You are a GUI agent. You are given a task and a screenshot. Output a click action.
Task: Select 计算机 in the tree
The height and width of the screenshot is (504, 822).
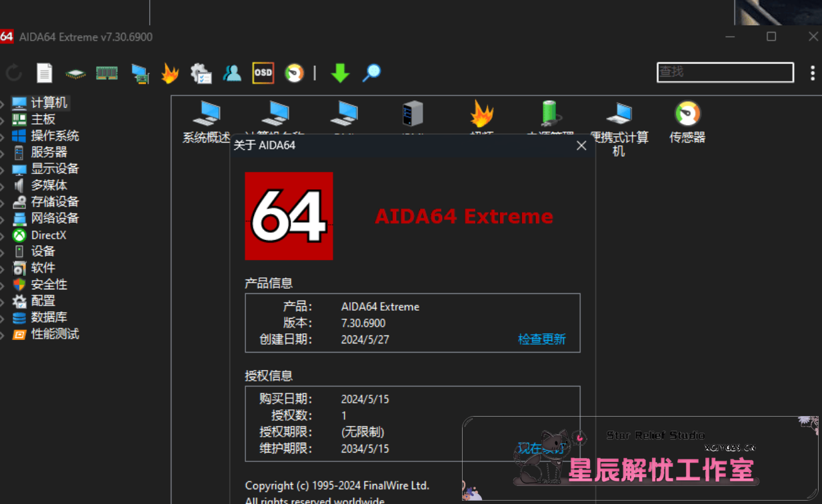tap(49, 103)
